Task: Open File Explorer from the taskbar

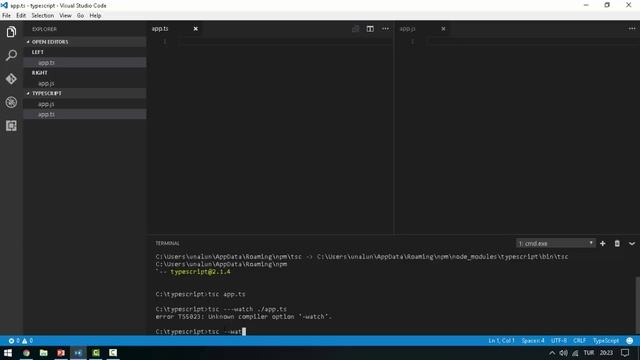Action: pos(44,353)
